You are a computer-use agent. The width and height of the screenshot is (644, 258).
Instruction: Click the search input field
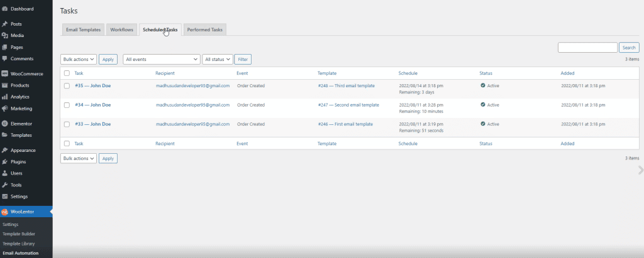click(587, 47)
